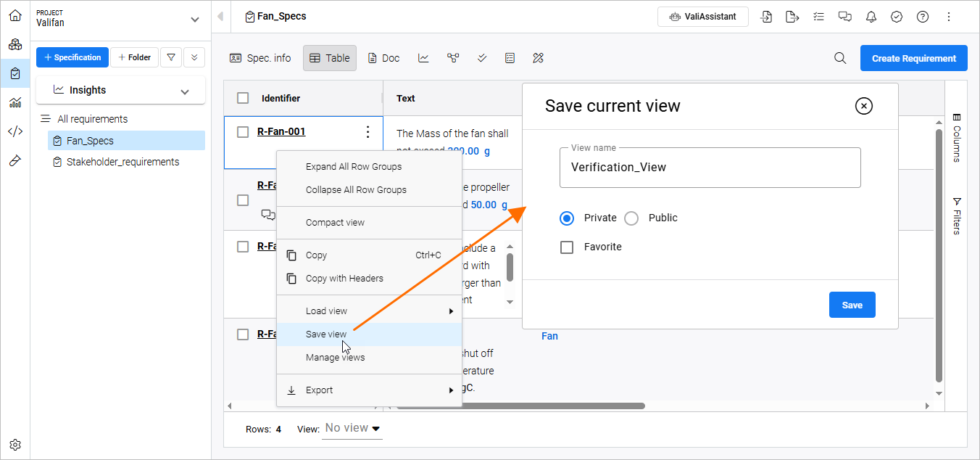Click the sidebar home icon

14,15
